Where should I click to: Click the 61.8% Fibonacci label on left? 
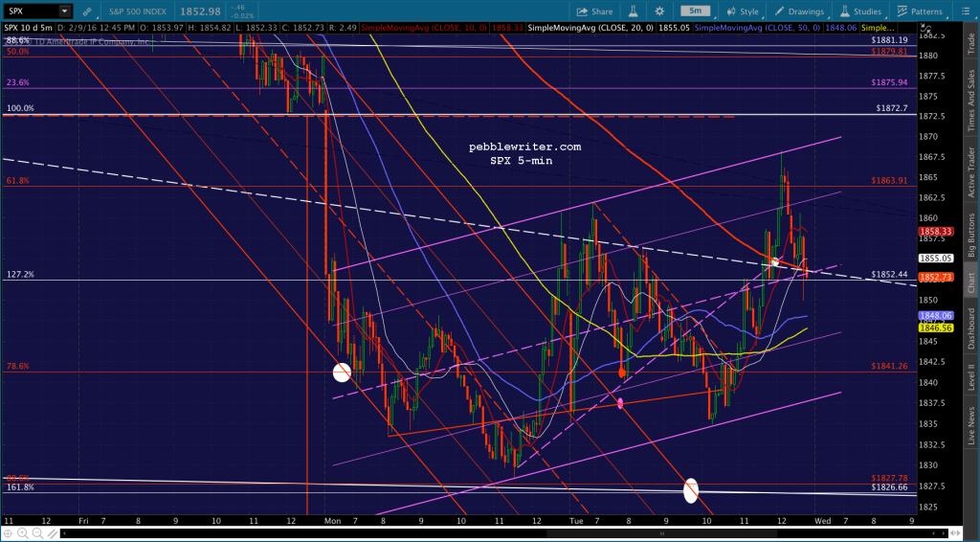coord(18,181)
